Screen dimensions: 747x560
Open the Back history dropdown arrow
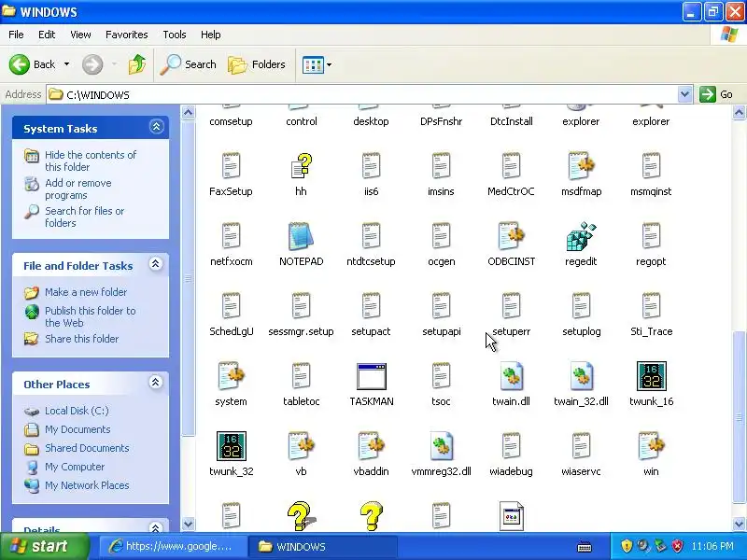[x=66, y=64]
